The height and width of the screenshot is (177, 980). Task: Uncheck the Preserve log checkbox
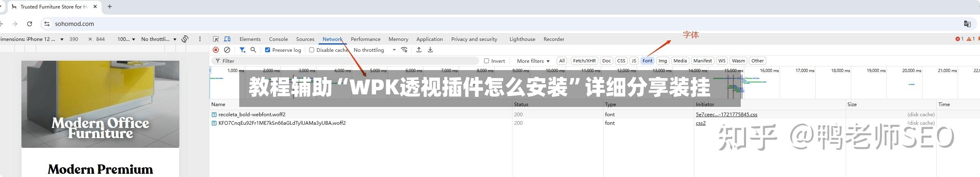coord(268,50)
